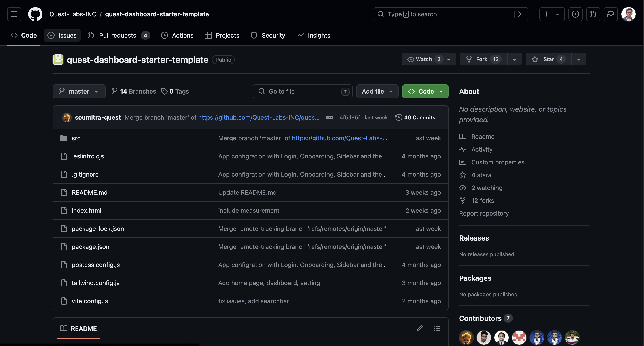The image size is (644, 346).
Task: Open the README outline list icon
Action: click(x=437, y=328)
